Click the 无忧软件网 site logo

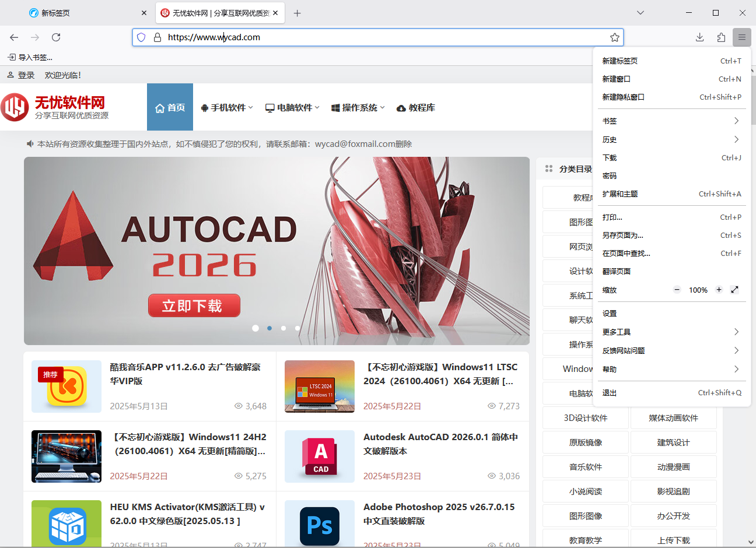point(52,107)
